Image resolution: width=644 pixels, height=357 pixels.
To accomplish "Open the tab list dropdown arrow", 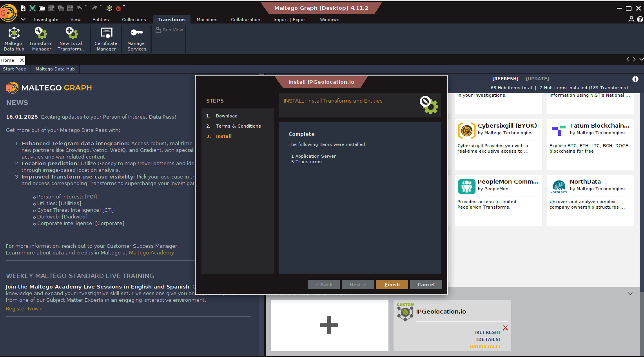I will (641, 59).
